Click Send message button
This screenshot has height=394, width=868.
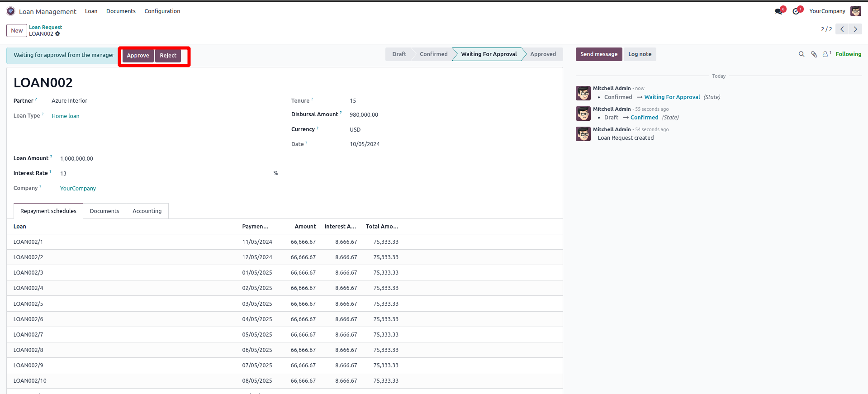coord(599,54)
